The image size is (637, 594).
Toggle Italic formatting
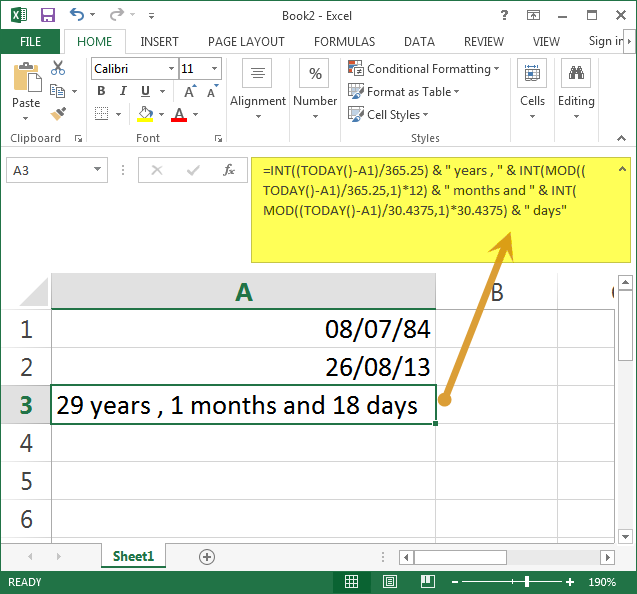click(123, 91)
